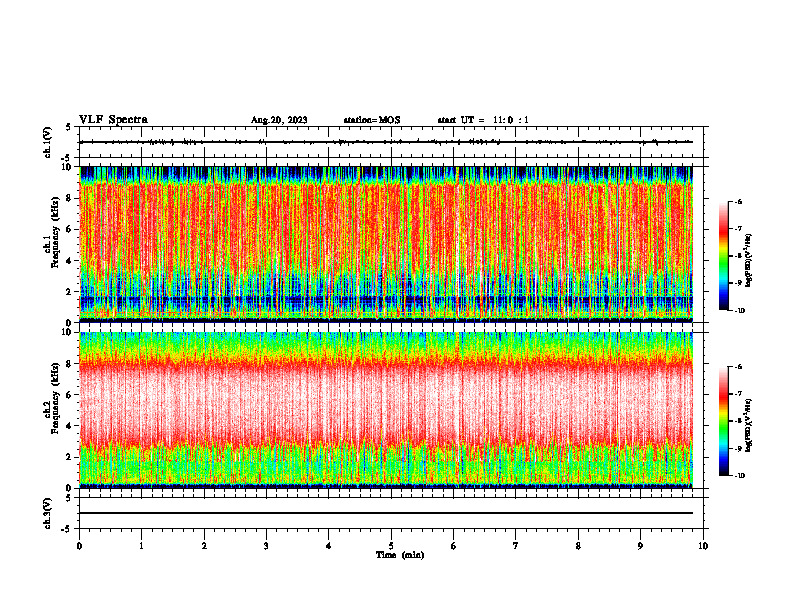The width and height of the screenshot is (792, 612).
Task: Click time axis tick label '3'
Action: pos(266,546)
